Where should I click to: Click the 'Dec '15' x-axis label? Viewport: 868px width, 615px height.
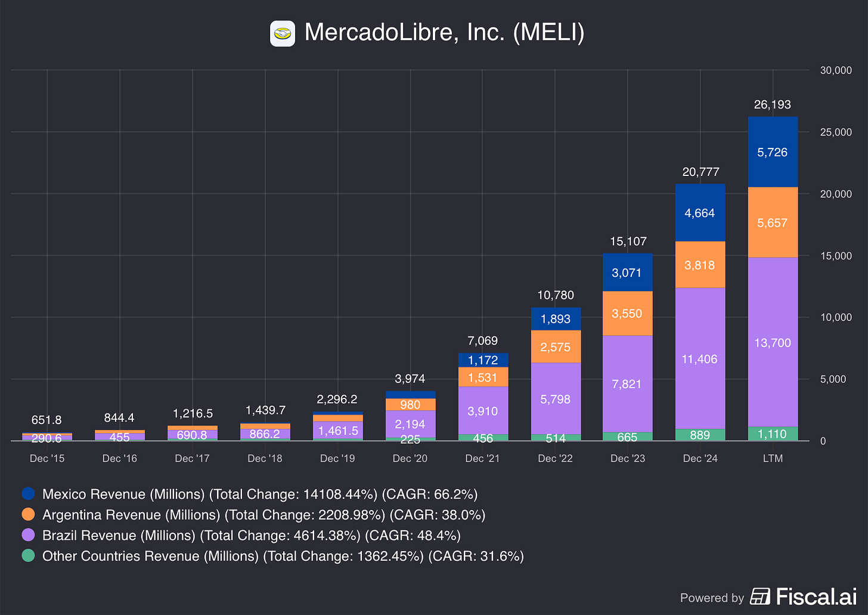coord(47,458)
